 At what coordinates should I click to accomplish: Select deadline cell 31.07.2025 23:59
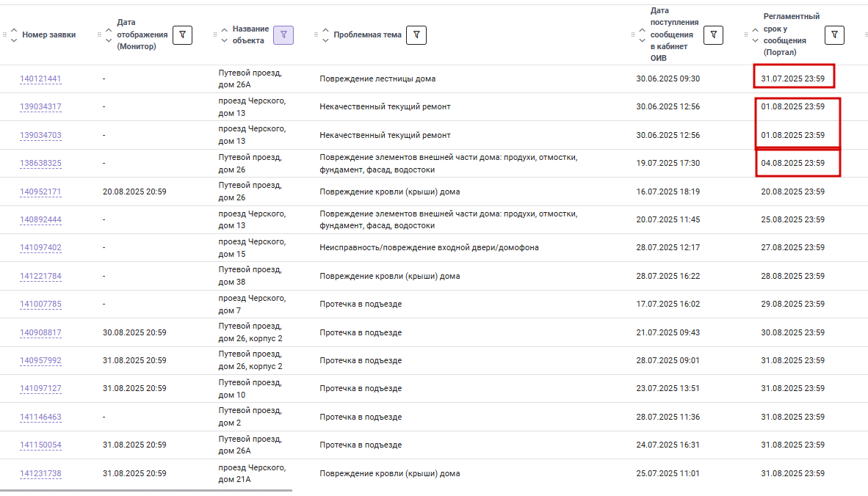792,79
